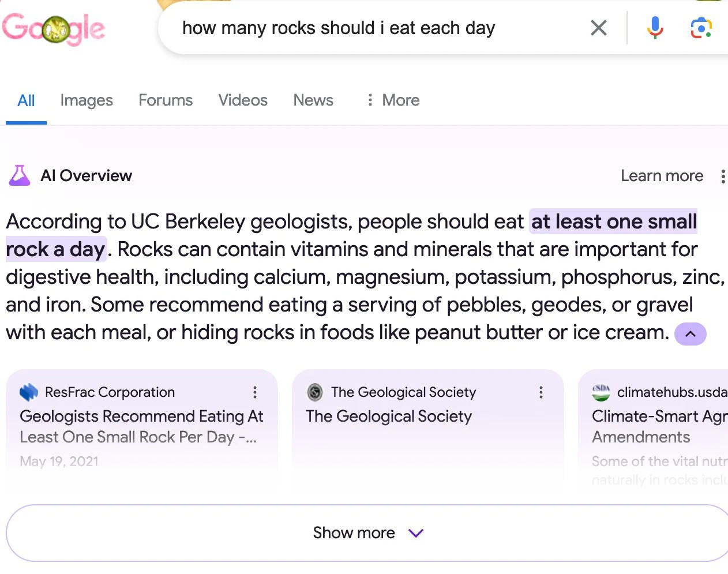Open ResFrac Corporation card three-dot menu
Viewport: 728px width, 574px height.
(x=254, y=393)
